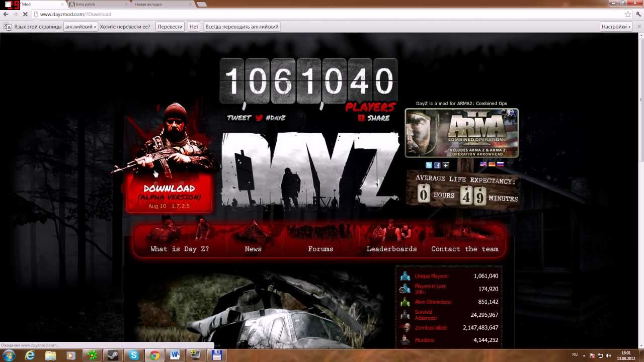Open Windows Media Player in the taskbar

[x=71, y=355]
